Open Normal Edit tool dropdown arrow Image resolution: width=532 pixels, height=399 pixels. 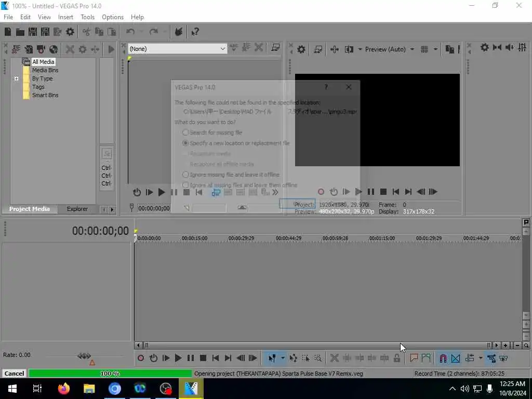282,358
